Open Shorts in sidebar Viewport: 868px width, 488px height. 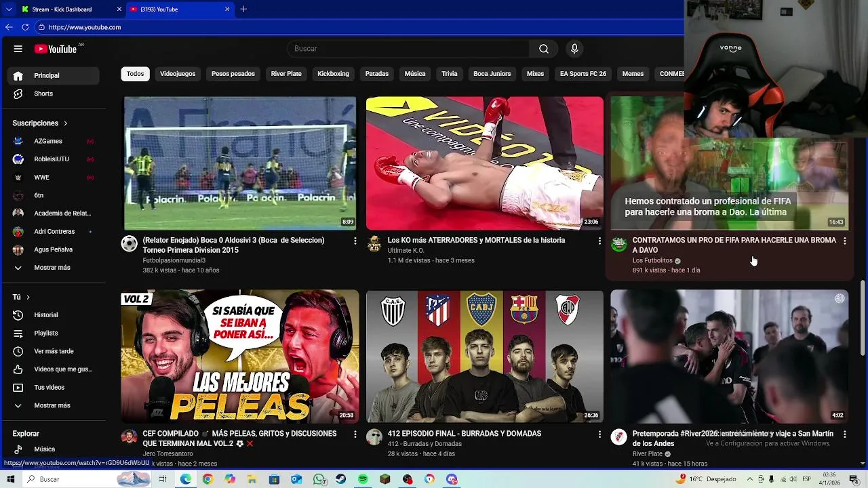click(x=53, y=94)
